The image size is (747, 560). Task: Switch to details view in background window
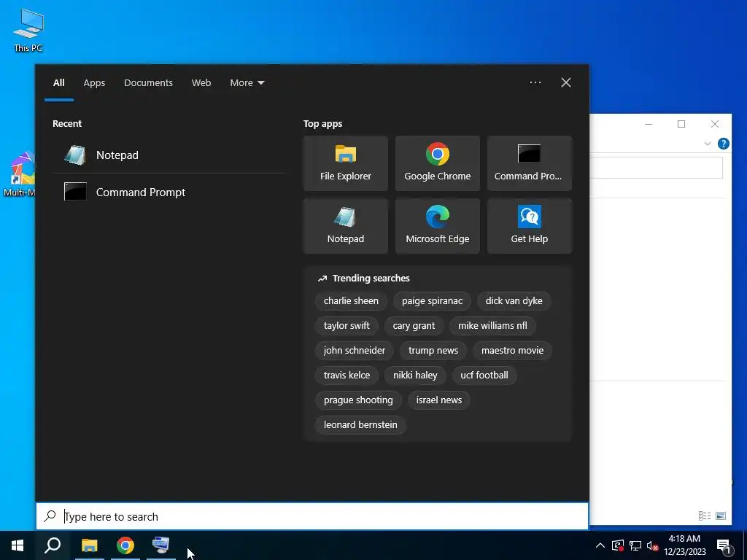705,516
